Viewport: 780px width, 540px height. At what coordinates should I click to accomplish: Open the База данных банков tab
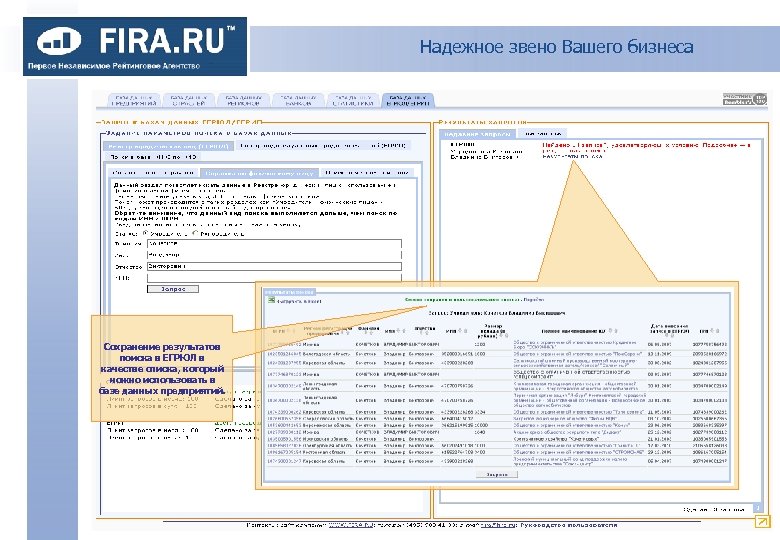[298, 100]
